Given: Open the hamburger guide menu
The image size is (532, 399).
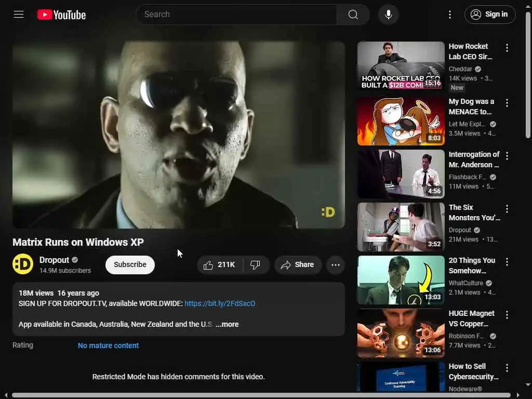Looking at the screenshot, I should pos(19,14).
